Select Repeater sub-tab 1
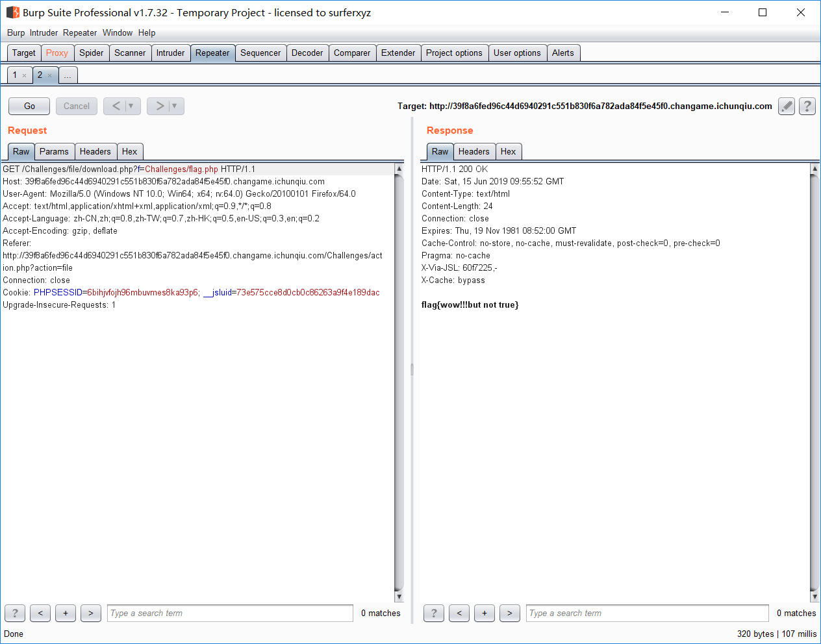 [x=16, y=75]
